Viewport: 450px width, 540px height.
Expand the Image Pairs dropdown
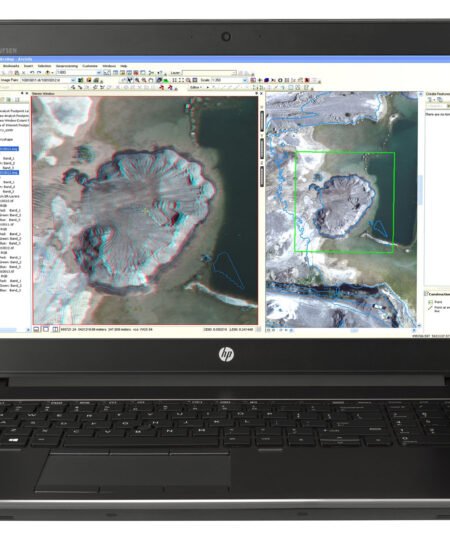click(x=73, y=80)
